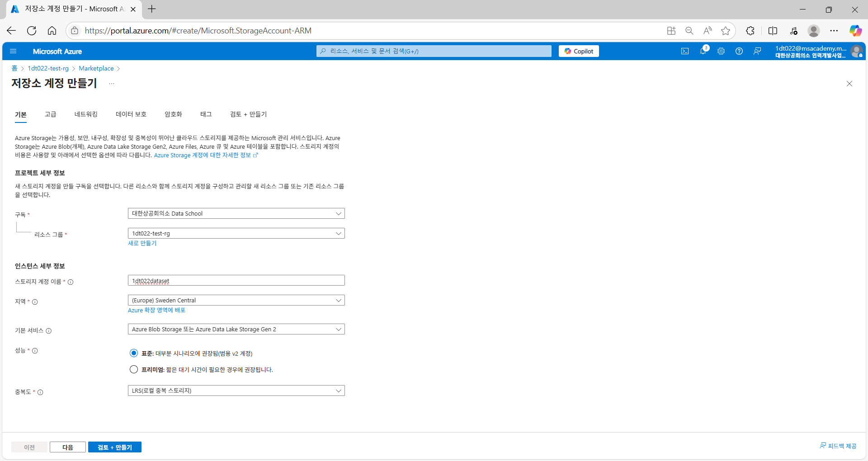
Task: Select the 프리미엄 performance radio option
Action: pyautogui.click(x=134, y=369)
